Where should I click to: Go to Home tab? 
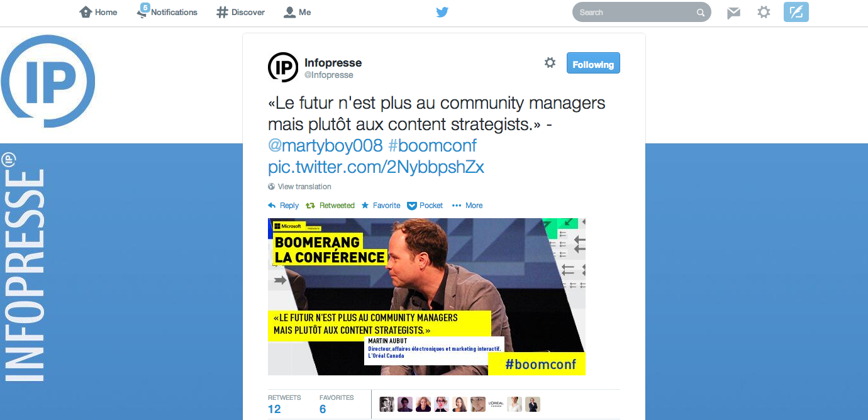(x=99, y=12)
